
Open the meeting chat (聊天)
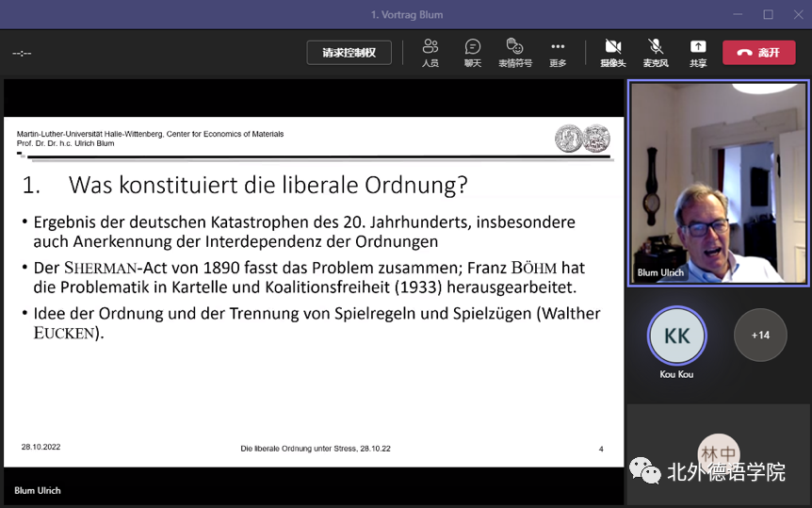click(472, 52)
